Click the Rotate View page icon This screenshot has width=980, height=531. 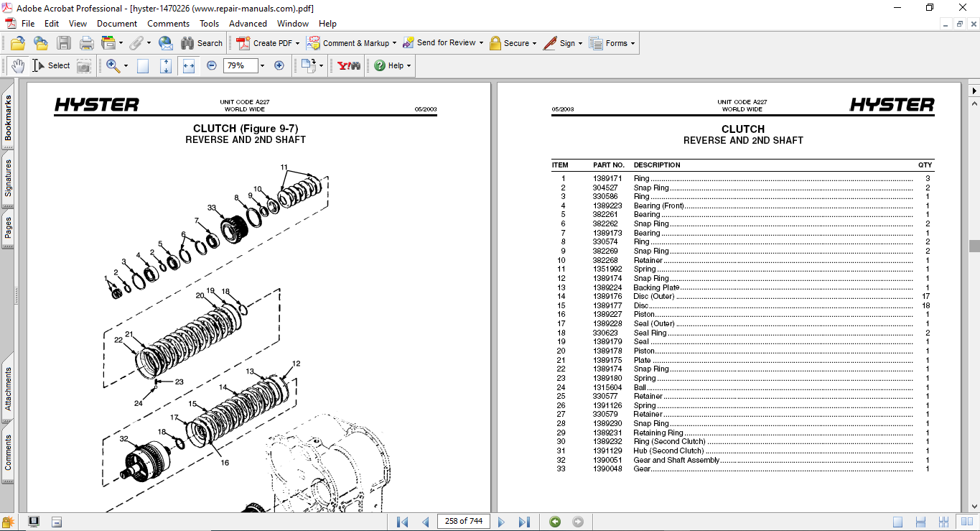[x=309, y=65]
